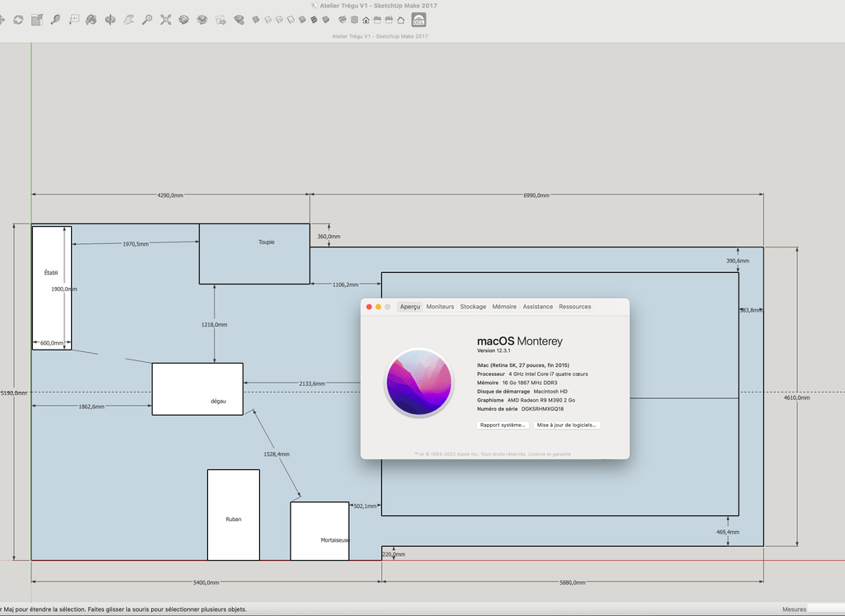Select the 1218,0mm dimension
Image resolution: width=845 pixels, height=616 pixels.
214,325
